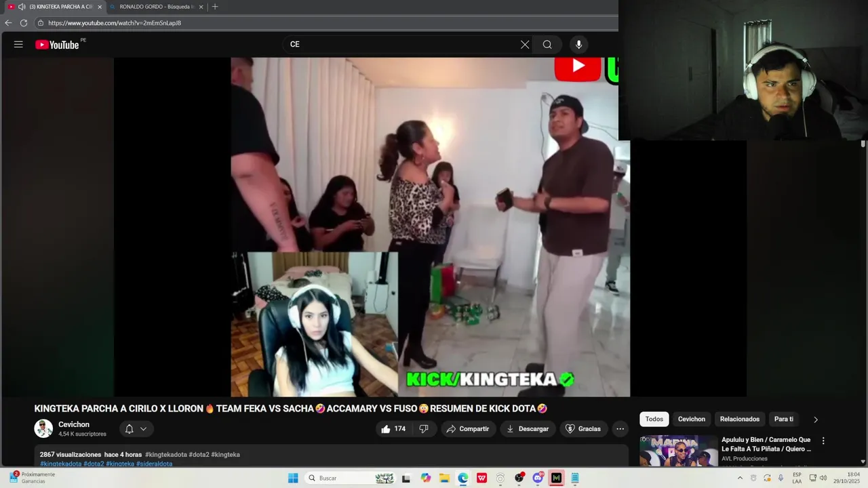This screenshot has height=488, width=868.
Task: Open the notepad app on taskbar
Action: point(575,478)
